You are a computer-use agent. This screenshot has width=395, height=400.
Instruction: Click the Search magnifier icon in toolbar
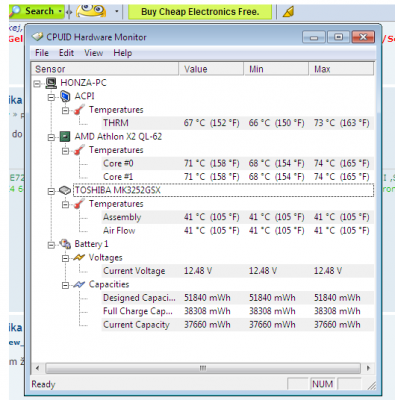tap(15, 11)
